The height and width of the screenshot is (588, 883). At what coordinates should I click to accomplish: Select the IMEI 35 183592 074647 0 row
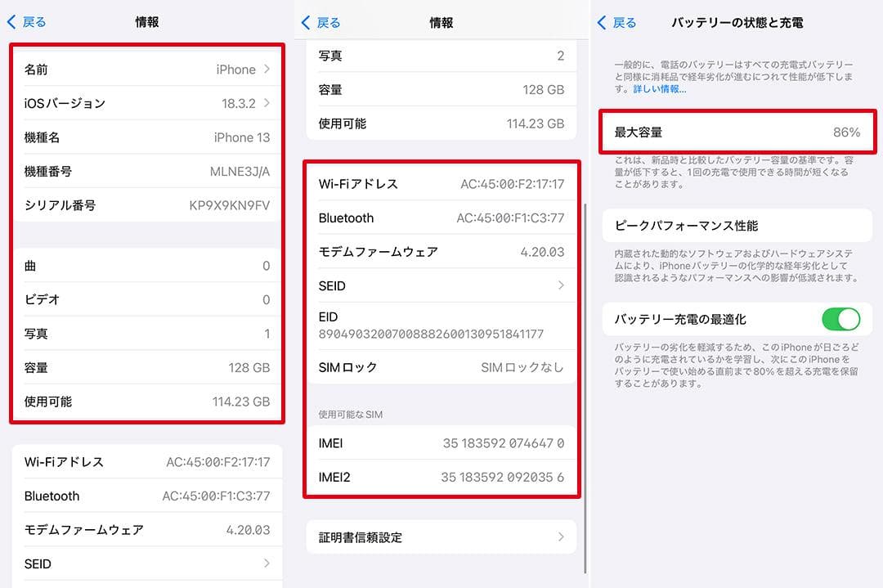441,443
